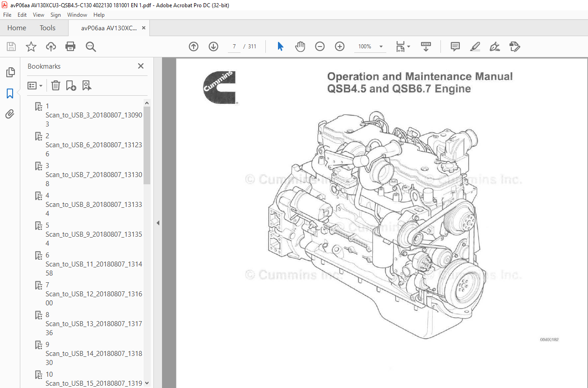The width and height of the screenshot is (588, 388).
Task: Toggle the Bookmarks panel sidebar icon
Action: [x=10, y=93]
